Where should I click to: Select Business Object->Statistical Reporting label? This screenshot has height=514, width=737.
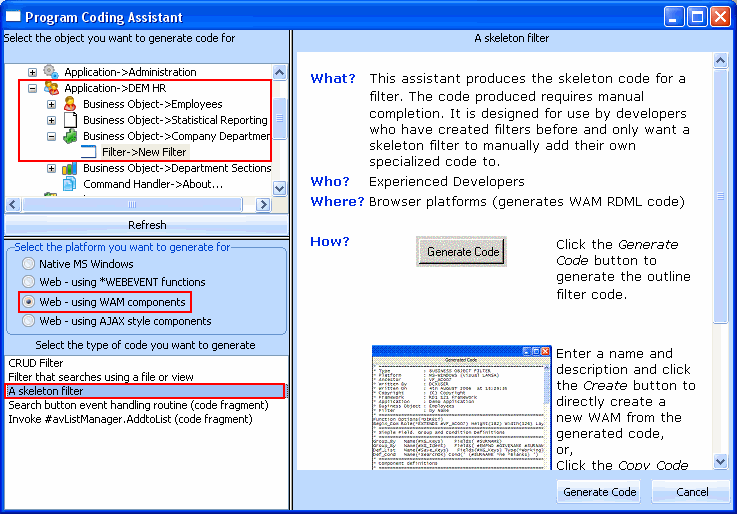click(x=175, y=120)
